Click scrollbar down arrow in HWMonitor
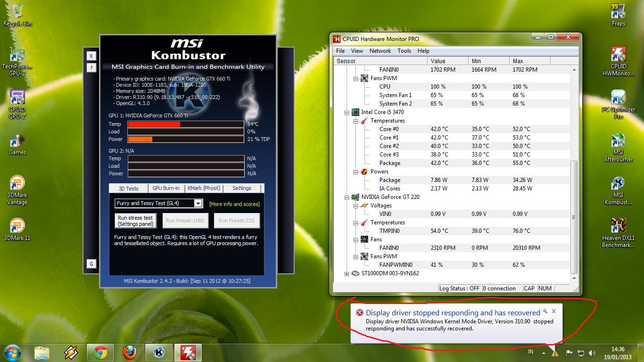Viewport: 644px width, 362px height. (x=574, y=278)
